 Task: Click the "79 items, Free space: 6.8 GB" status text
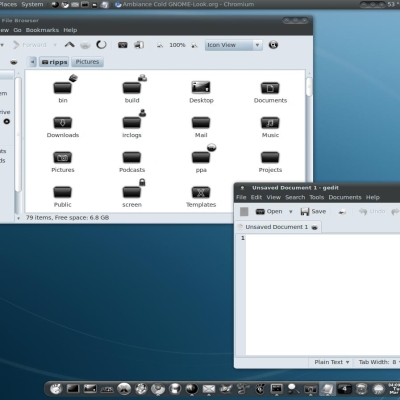[x=67, y=218]
